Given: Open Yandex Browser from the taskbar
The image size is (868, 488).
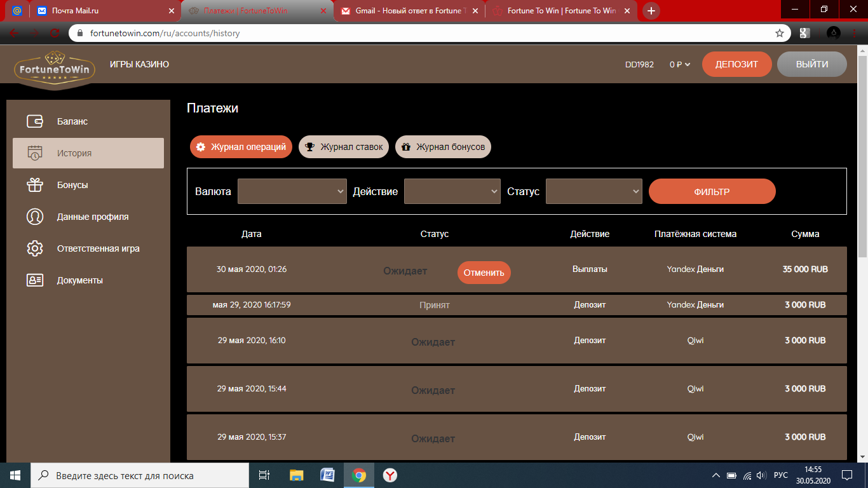Looking at the screenshot, I should click(x=390, y=475).
